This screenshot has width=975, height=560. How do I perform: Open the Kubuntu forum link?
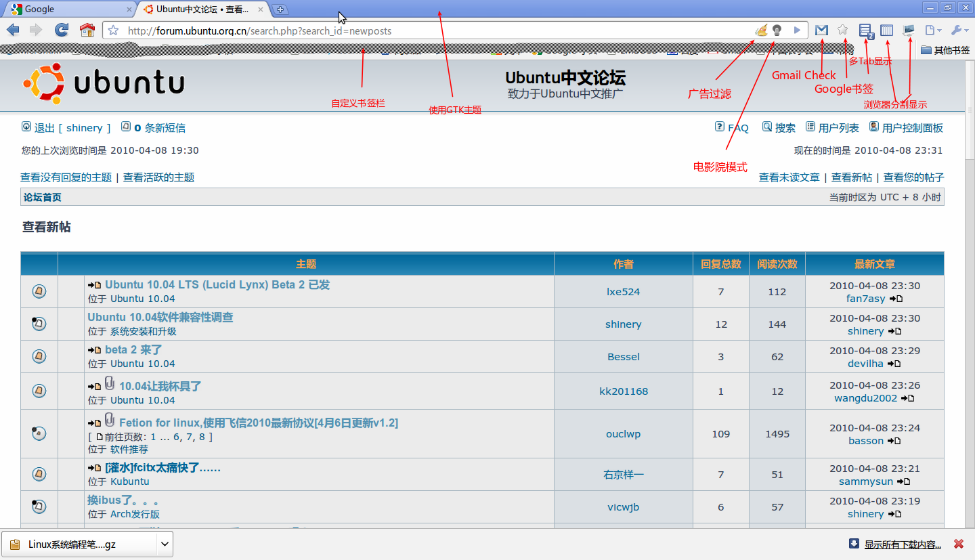tap(130, 481)
